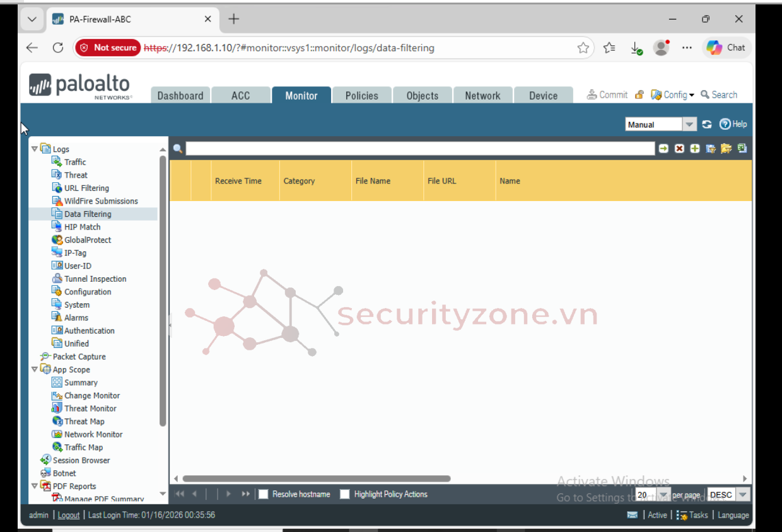Collapse the App Scope tree node
782x532 pixels.
[35, 370]
